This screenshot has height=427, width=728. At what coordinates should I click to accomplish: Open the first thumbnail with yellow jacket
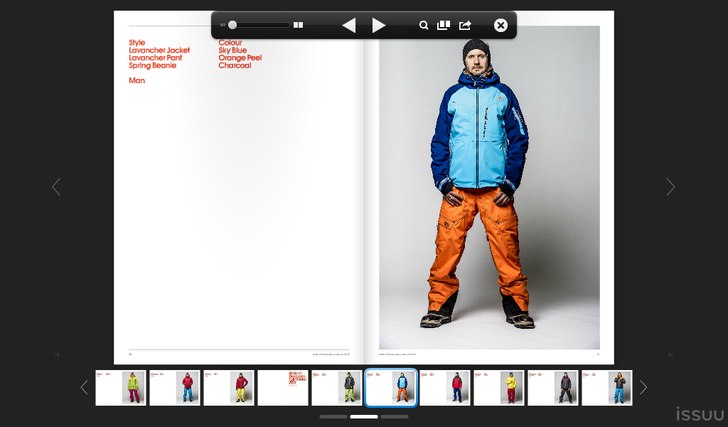click(121, 387)
